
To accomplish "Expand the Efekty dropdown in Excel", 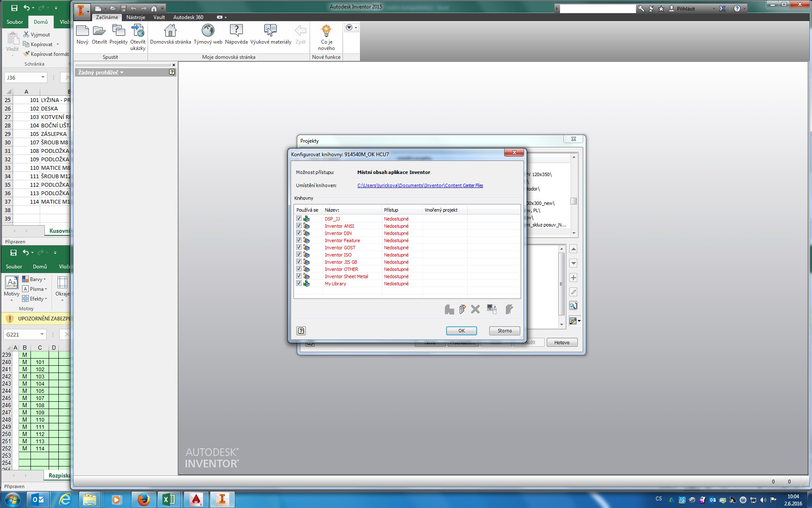I will [x=46, y=299].
